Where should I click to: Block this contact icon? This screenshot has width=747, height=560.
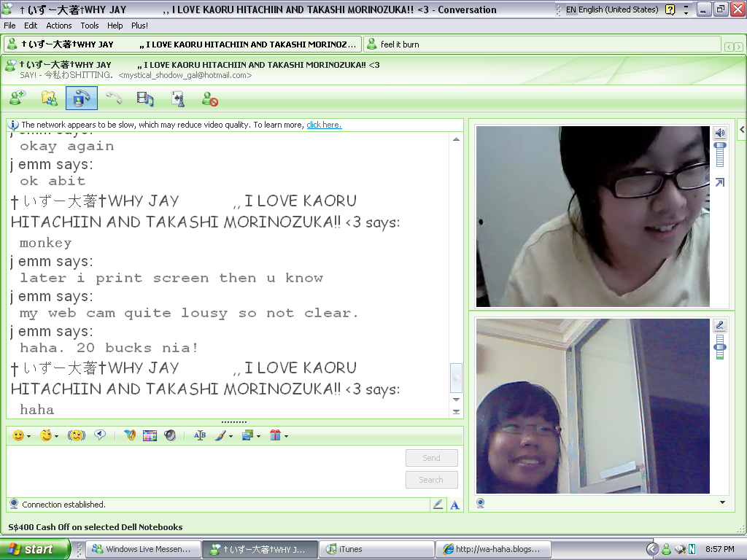tap(209, 98)
